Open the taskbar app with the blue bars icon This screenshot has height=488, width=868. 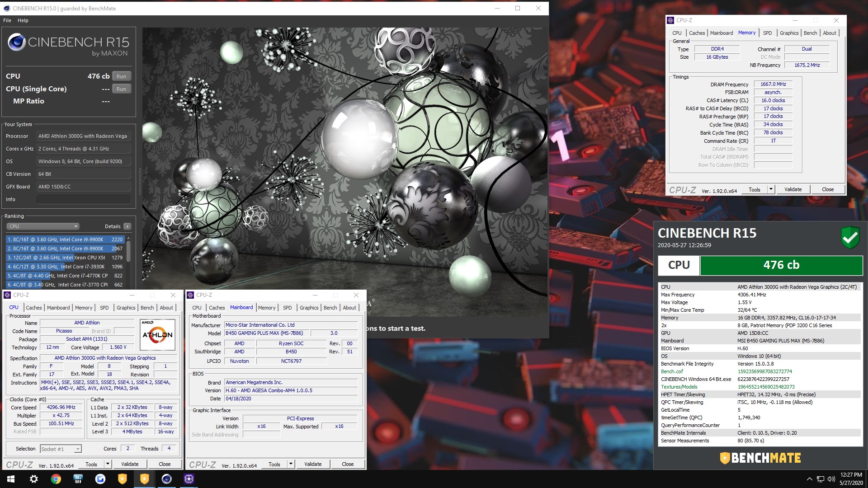[x=78, y=479]
